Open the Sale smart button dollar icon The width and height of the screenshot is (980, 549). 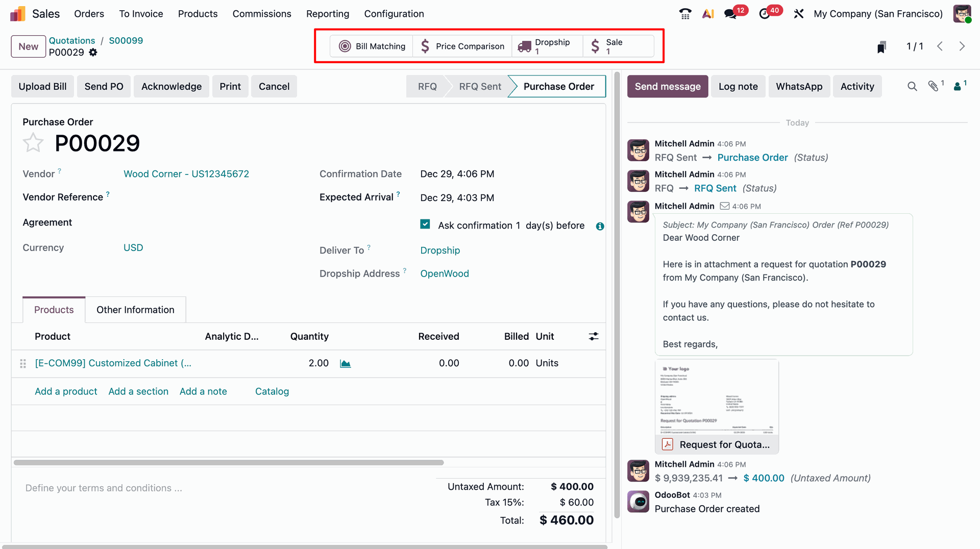coord(595,46)
